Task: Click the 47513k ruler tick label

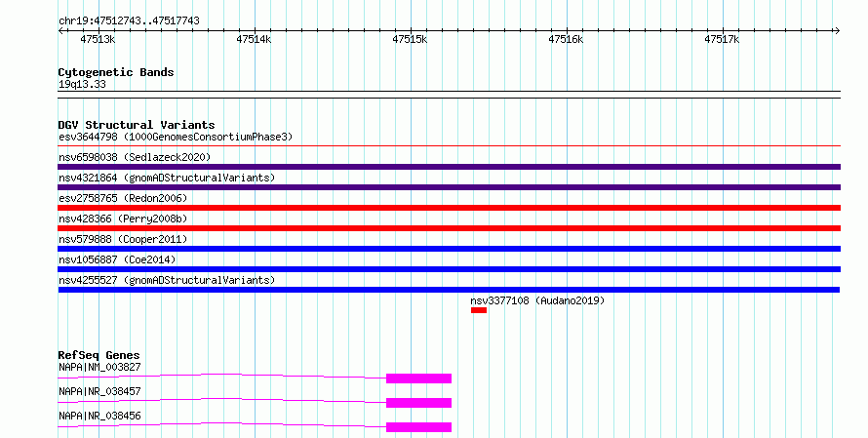Action: 98,39
